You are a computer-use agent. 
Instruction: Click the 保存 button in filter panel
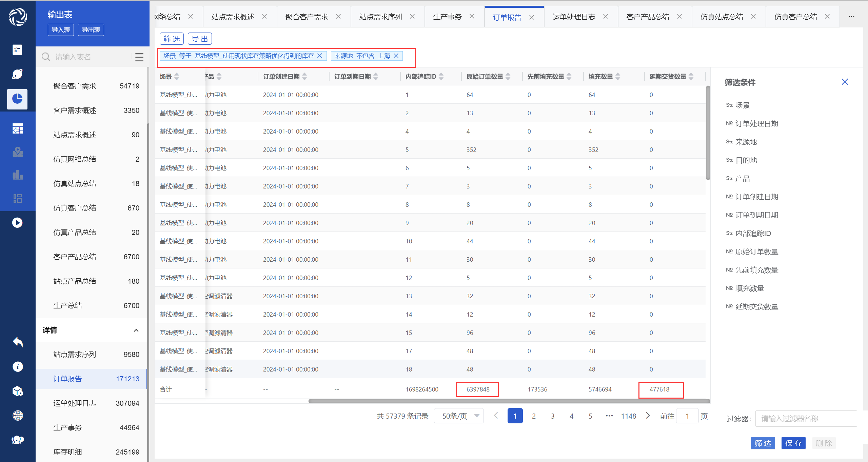click(x=793, y=443)
